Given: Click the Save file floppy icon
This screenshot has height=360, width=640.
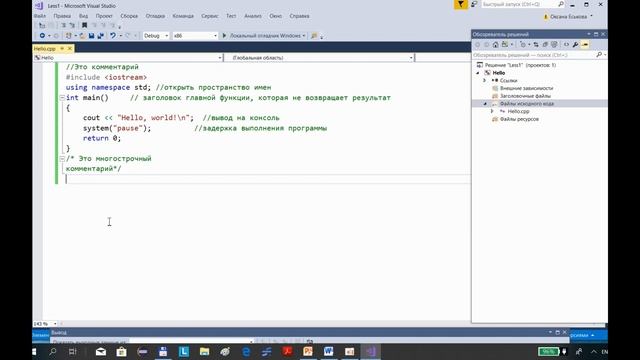Looking at the screenshot, I should (x=91, y=36).
